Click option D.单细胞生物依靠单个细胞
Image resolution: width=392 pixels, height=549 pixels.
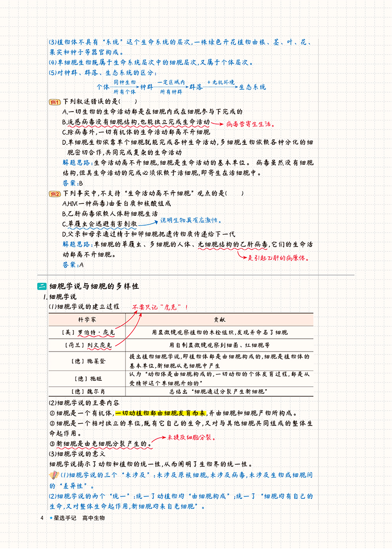188,147
